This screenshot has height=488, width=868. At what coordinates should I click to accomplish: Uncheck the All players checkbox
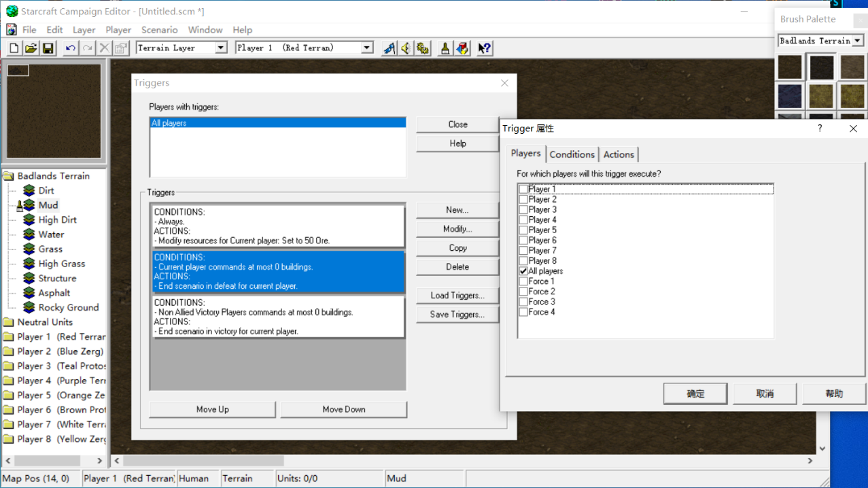click(x=523, y=271)
